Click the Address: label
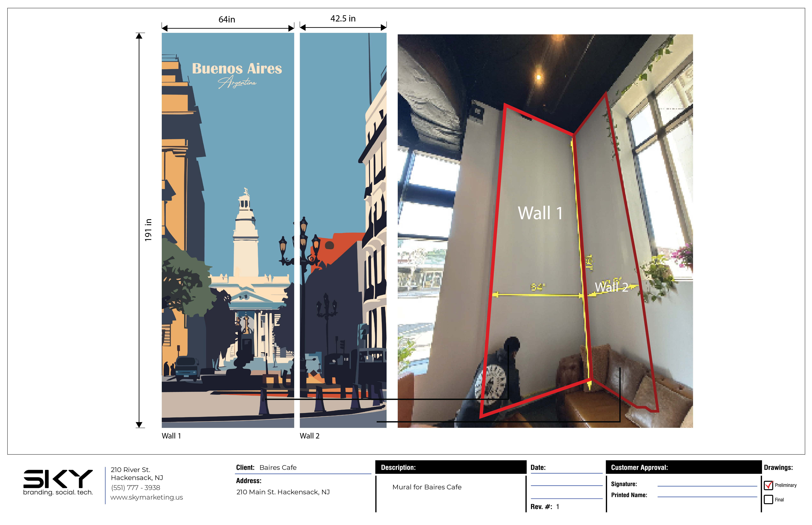The width and height of the screenshot is (812, 525). [x=249, y=481]
